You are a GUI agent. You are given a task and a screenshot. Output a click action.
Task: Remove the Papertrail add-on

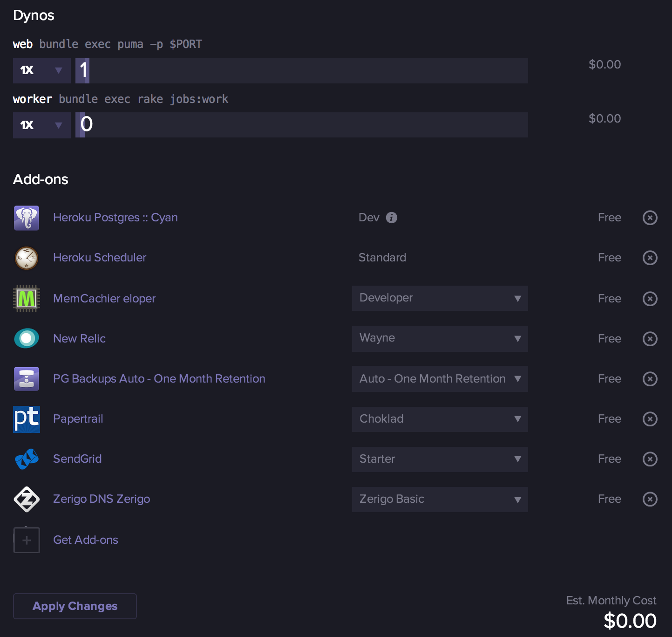pyautogui.click(x=650, y=419)
